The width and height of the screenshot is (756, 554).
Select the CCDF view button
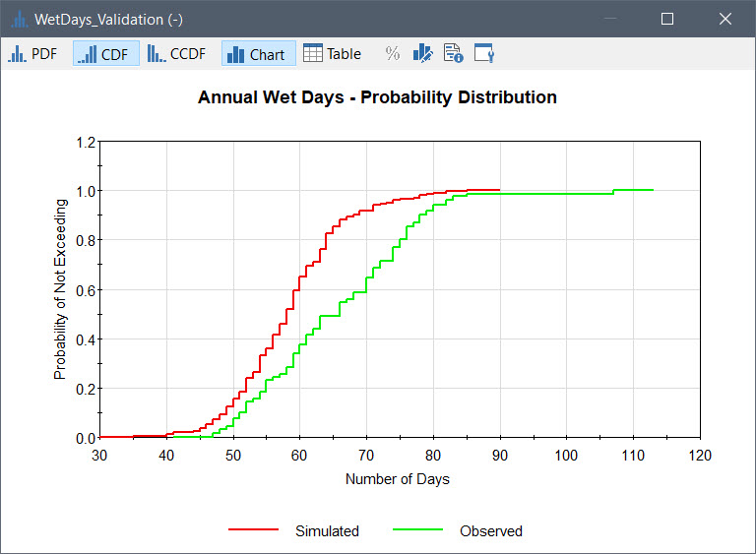point(176,53)
